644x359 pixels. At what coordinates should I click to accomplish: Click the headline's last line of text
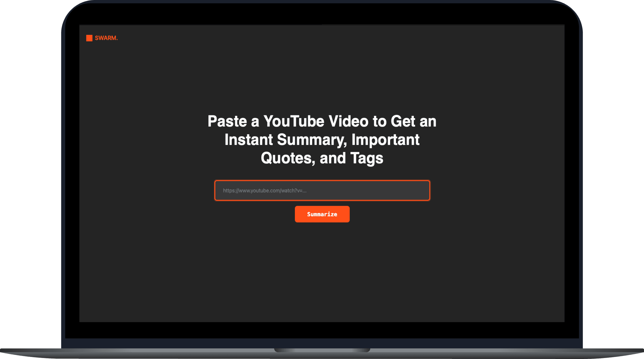click(322, 158)
